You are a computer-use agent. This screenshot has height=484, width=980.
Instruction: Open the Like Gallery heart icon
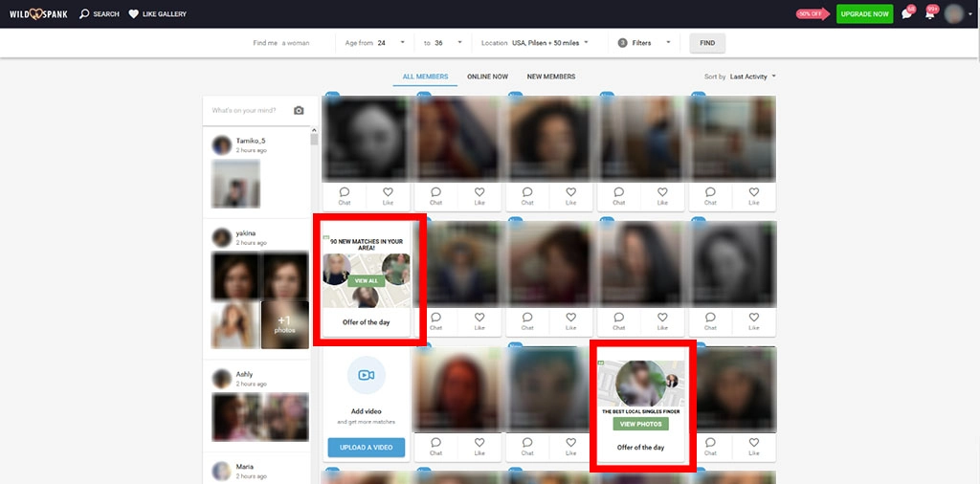coord(133,13)
